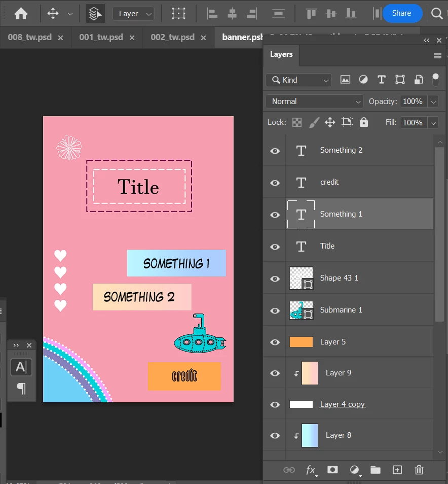Hide the Title layer
The height and width of the screenshot is (484, 448).
tap(275, 247)
